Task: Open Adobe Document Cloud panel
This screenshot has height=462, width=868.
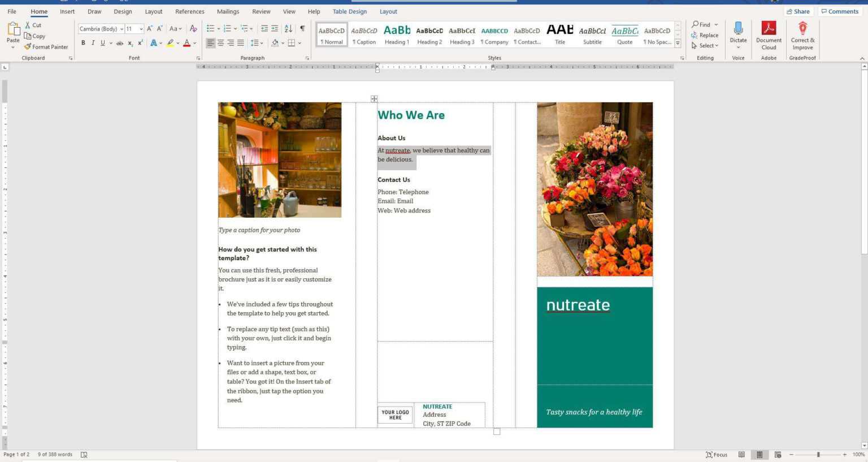Action: [769, 34]
